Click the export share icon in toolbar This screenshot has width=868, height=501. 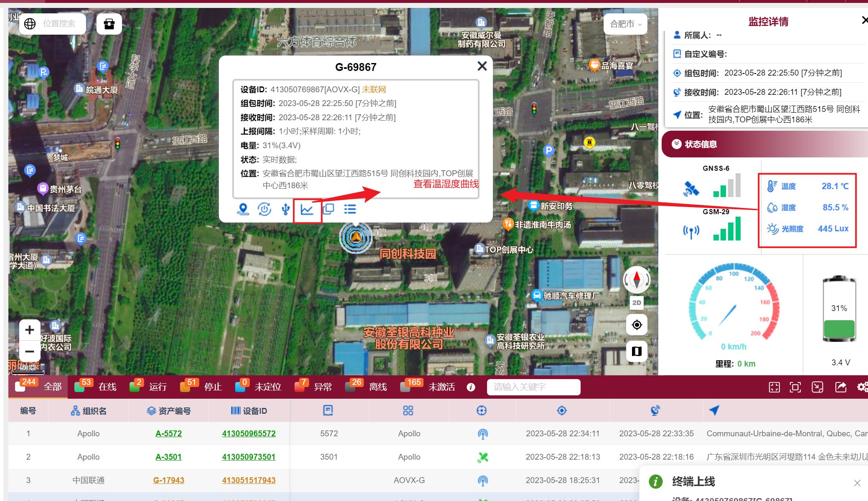840,387
